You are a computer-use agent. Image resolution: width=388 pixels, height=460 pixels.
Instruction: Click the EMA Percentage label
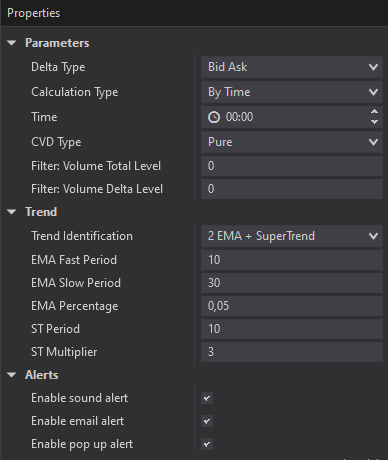(x=75, y=306)
